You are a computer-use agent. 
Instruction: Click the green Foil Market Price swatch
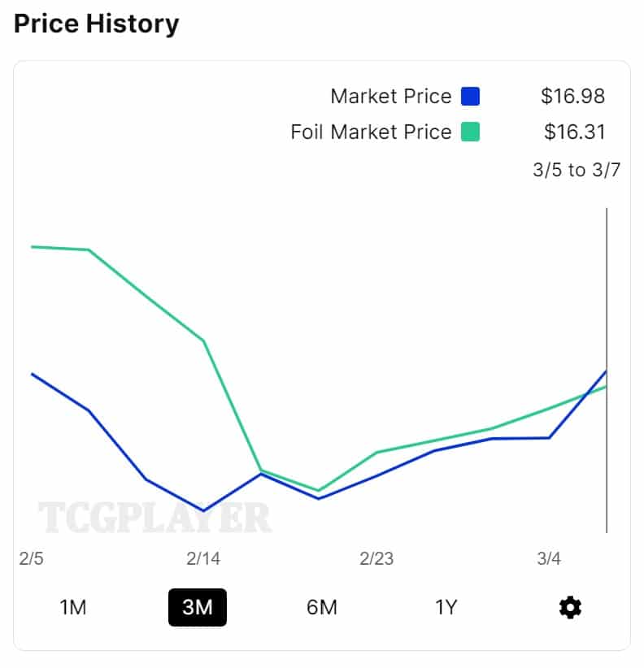coord(470,132)
